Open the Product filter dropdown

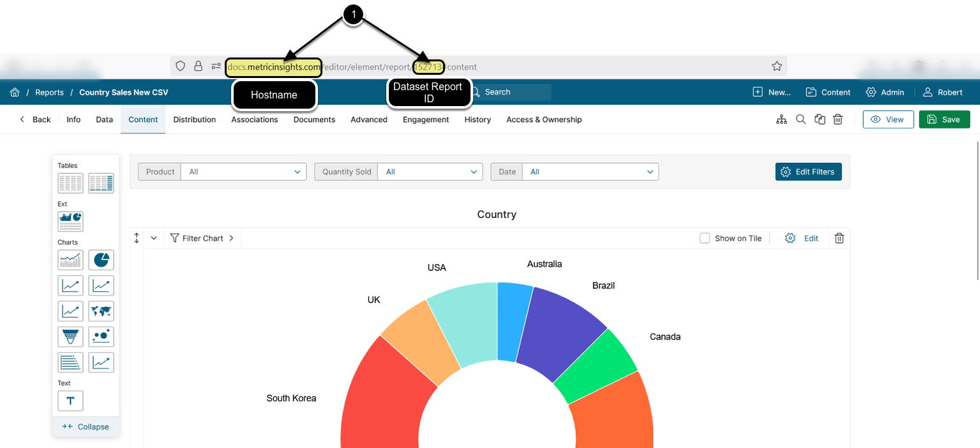pyautogui.click(x=244, y=172)
